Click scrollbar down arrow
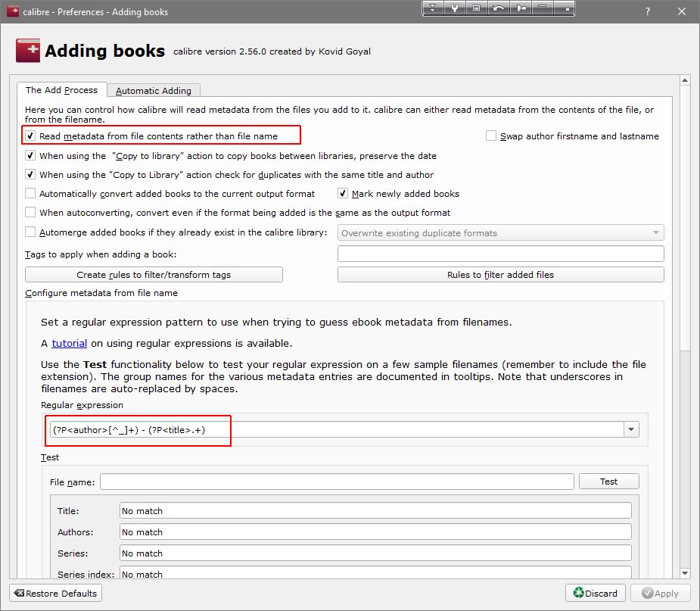The height and width of the screenshot is (611, 700). tap(685, 573)
